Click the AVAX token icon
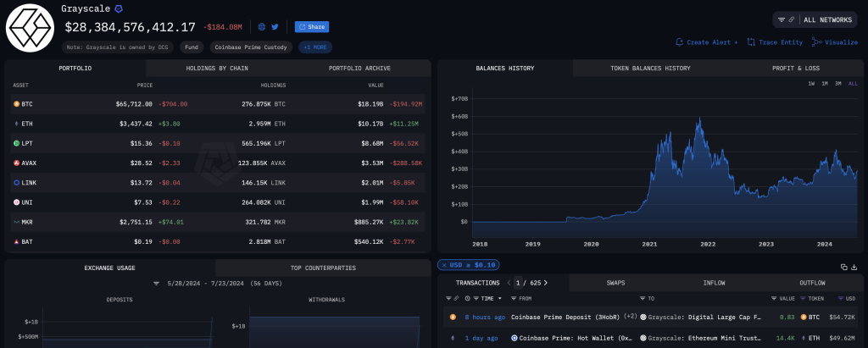Viewport: 868px width, 348px height. [16, 163]
